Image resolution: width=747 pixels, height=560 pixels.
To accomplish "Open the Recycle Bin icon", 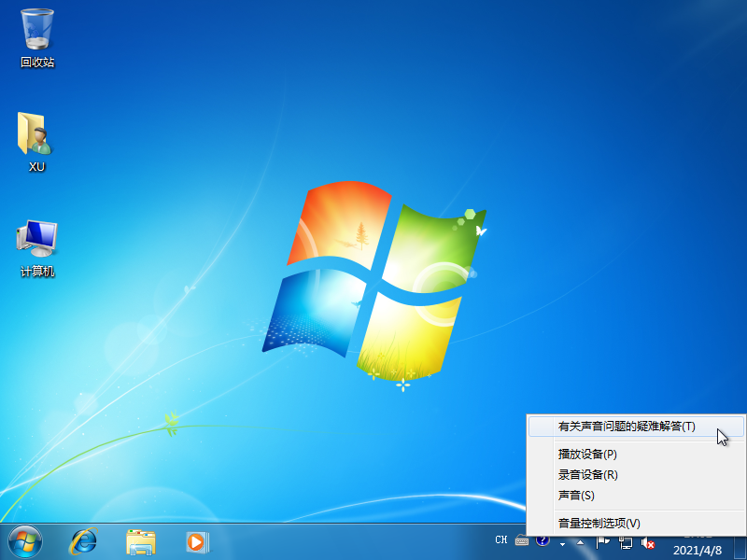I will click(35, 33).
